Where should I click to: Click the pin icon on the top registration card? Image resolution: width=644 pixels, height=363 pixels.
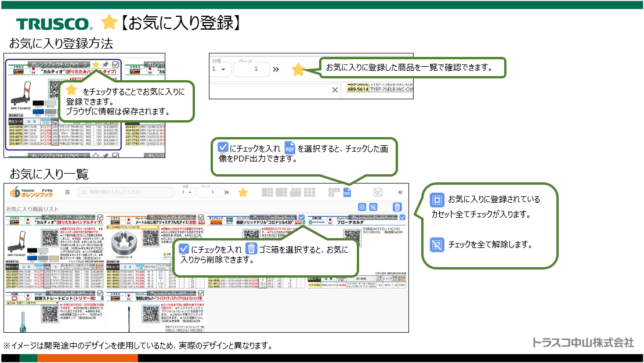pyautogui.click(x=106, y=64)
